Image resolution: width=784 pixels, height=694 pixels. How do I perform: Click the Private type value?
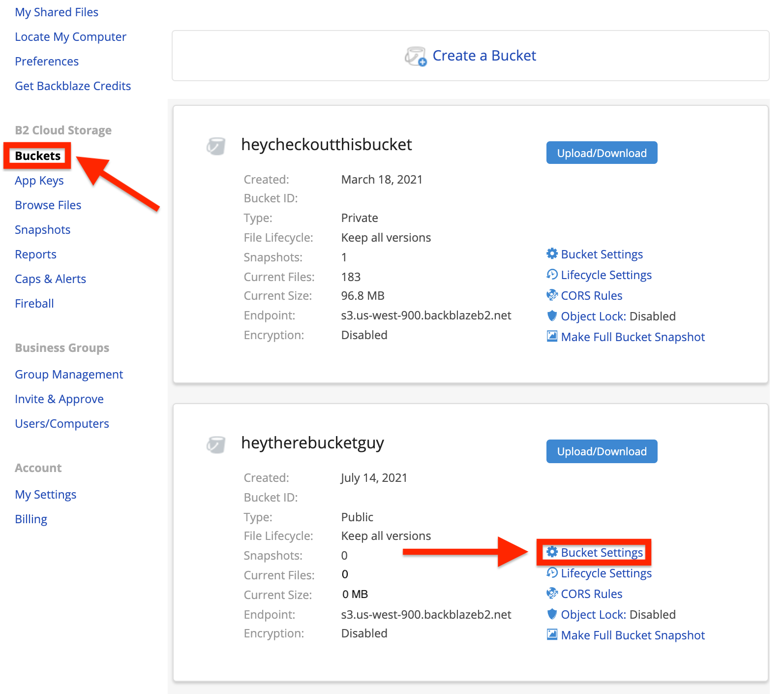pos(360,218)
